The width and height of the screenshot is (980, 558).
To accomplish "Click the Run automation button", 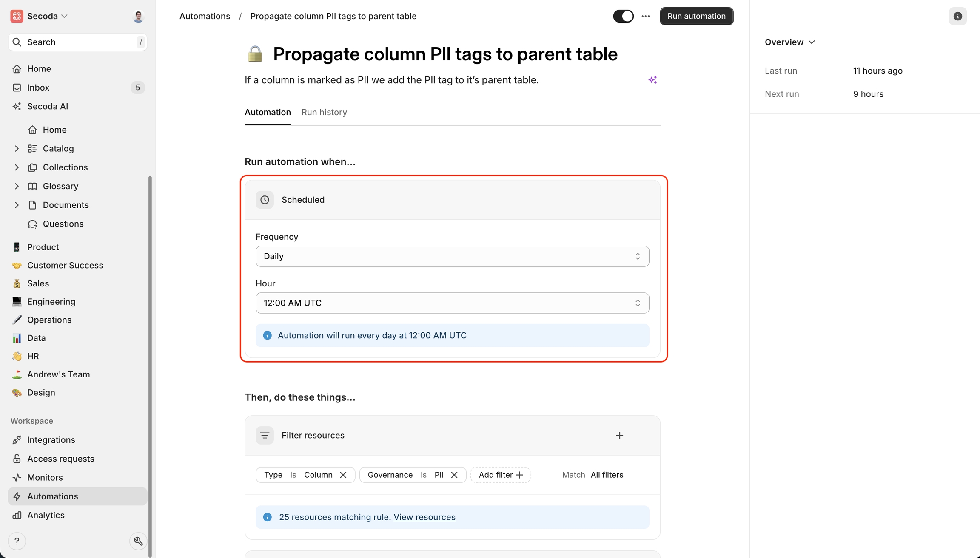I will click(x=696, y=16).
